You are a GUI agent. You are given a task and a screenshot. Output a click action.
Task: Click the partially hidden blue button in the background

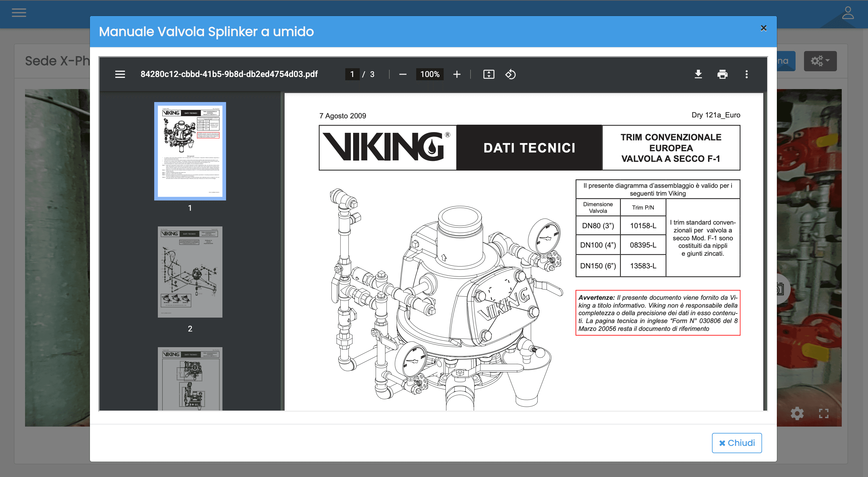coord(786,61)
